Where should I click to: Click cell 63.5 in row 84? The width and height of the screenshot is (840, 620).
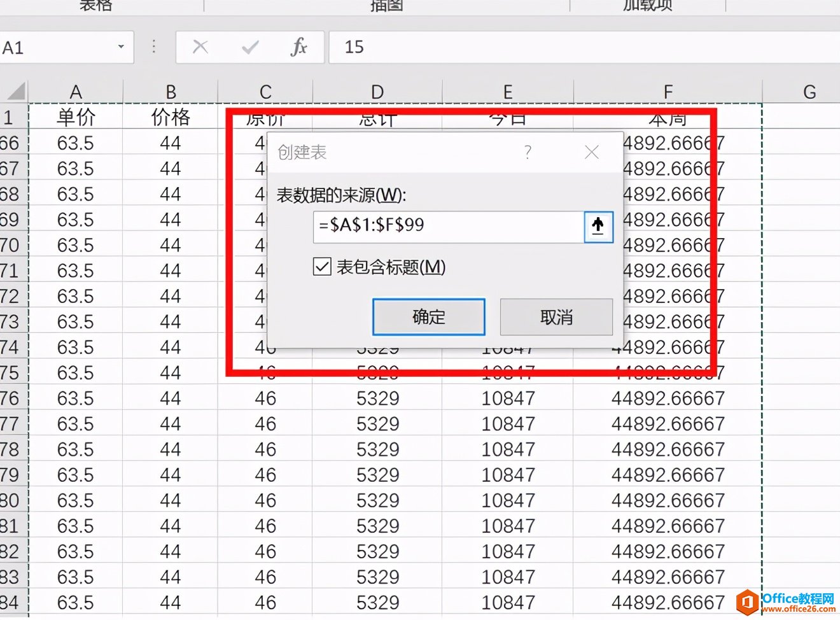[x=76, y=602]
